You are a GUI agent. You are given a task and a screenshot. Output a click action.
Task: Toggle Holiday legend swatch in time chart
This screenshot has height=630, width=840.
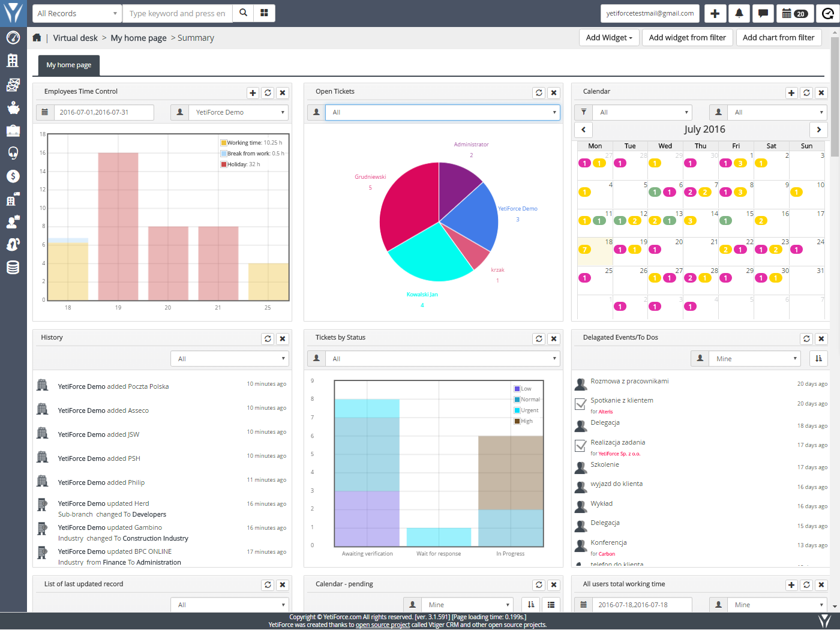pos(224,164)
